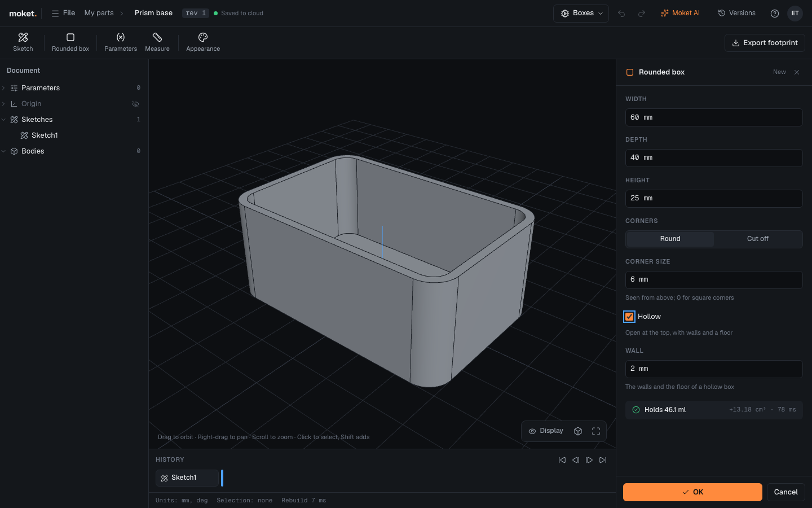Step back one history item

(x=576, y=460)
